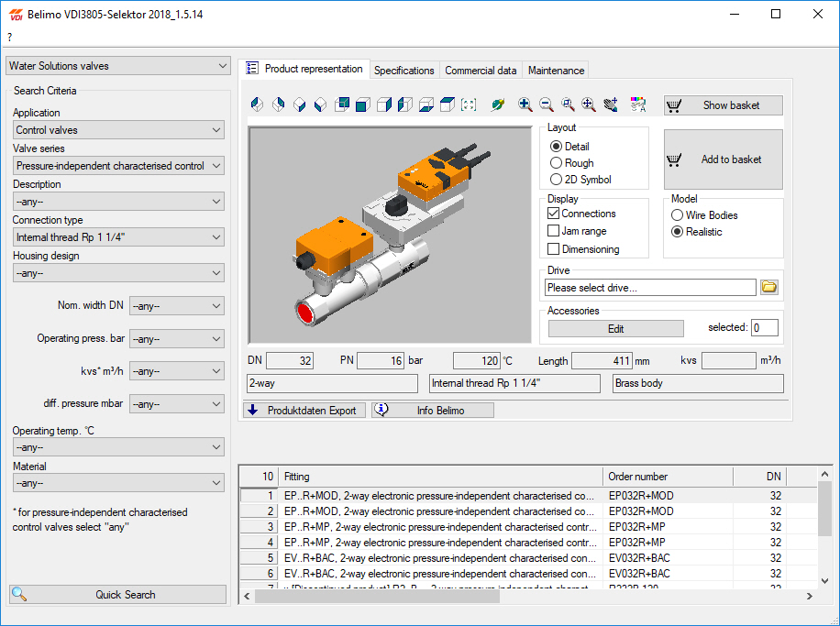Switch to the Specifications tab
840x626 pixels.
pos(403,71)
